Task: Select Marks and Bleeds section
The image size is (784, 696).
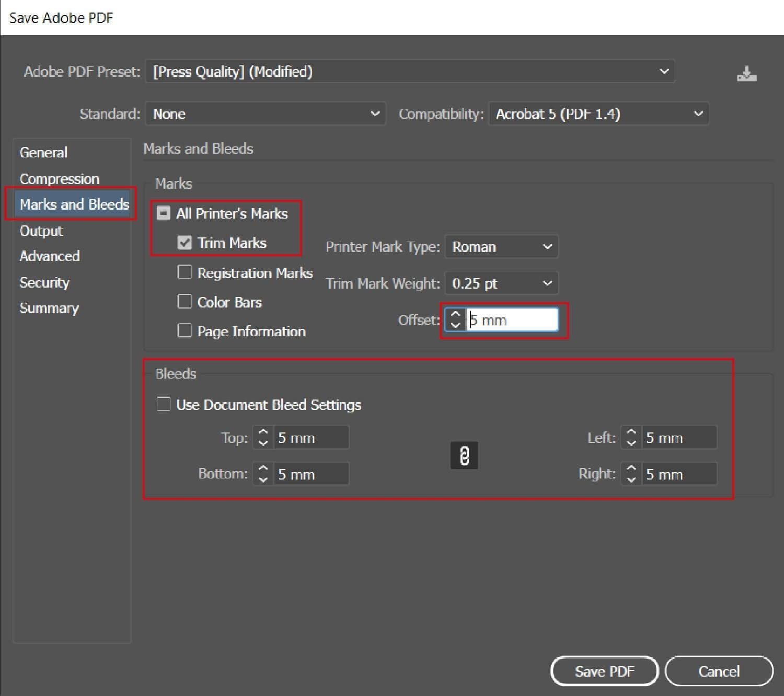Action: click(x=74, y=204)
